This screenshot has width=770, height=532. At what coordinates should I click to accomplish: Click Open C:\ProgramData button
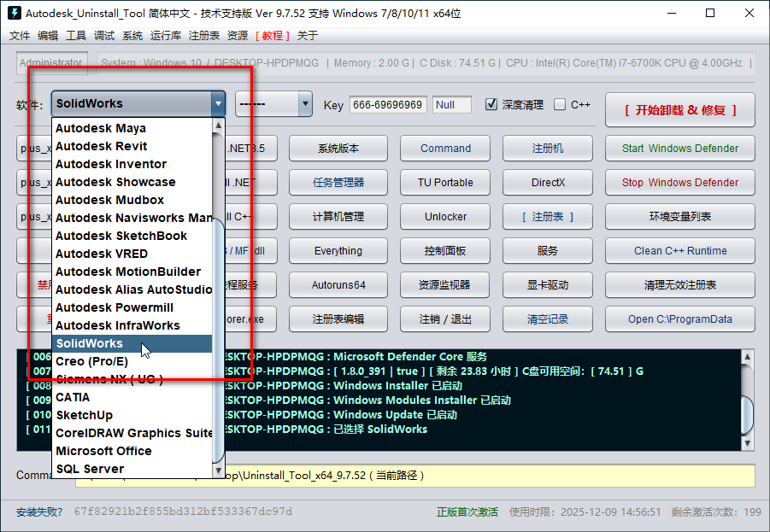pyautogui.click(x=679, y=319)
